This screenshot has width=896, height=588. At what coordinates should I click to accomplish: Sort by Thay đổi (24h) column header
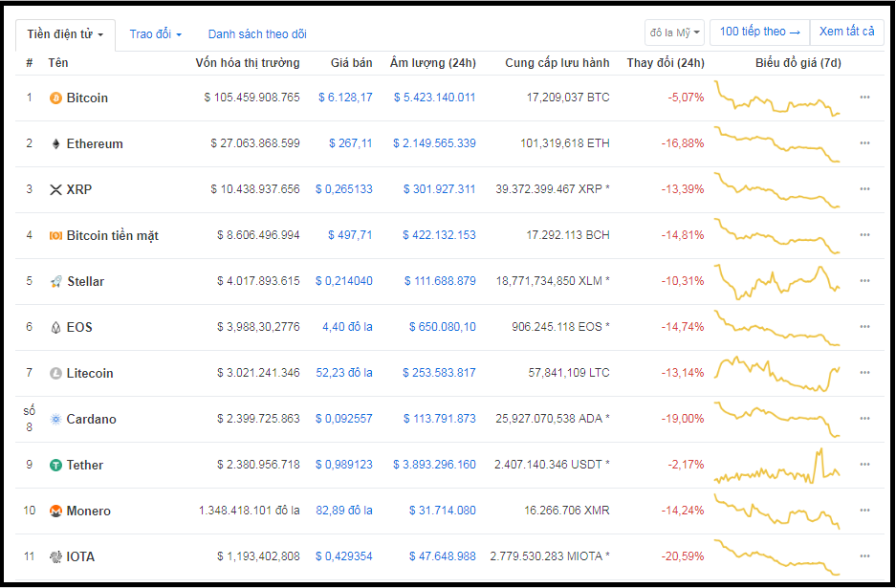(x=666, y=63)
